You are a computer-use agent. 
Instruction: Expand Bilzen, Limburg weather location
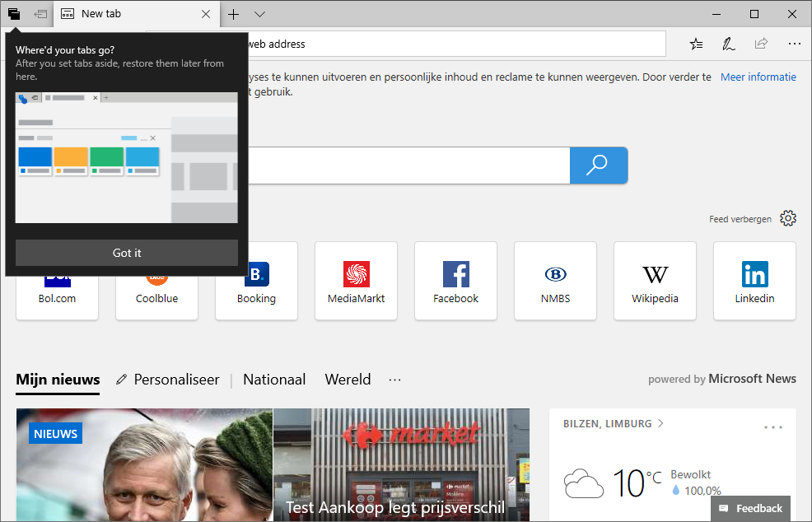(614, 423)
